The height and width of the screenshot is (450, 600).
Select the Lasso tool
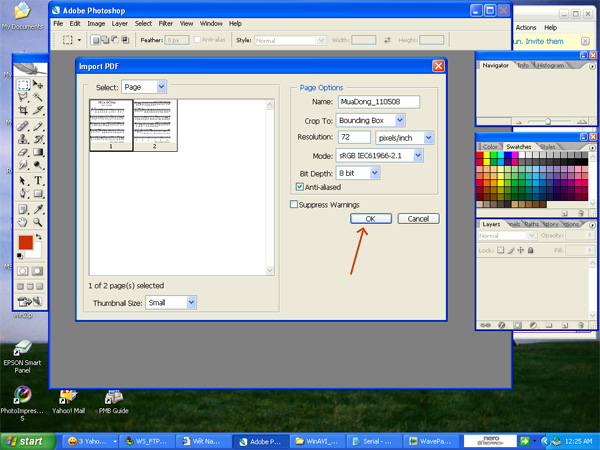23,97
